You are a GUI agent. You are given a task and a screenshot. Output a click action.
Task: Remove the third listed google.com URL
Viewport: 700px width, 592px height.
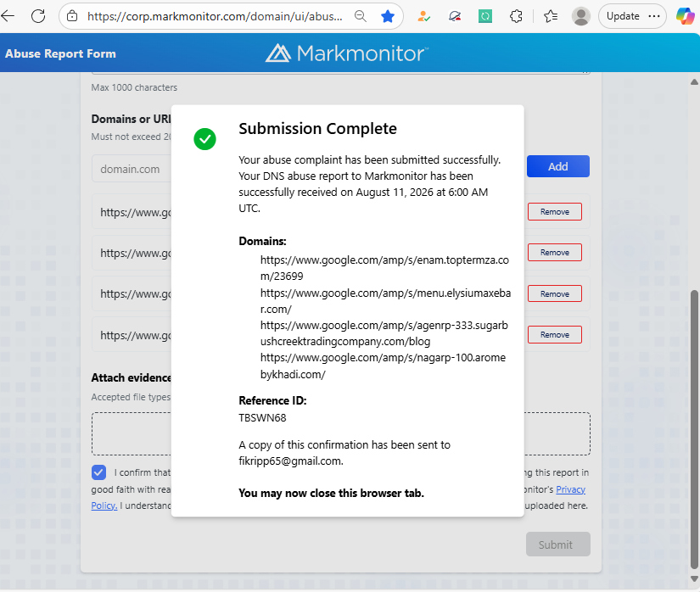pos(554,294)
